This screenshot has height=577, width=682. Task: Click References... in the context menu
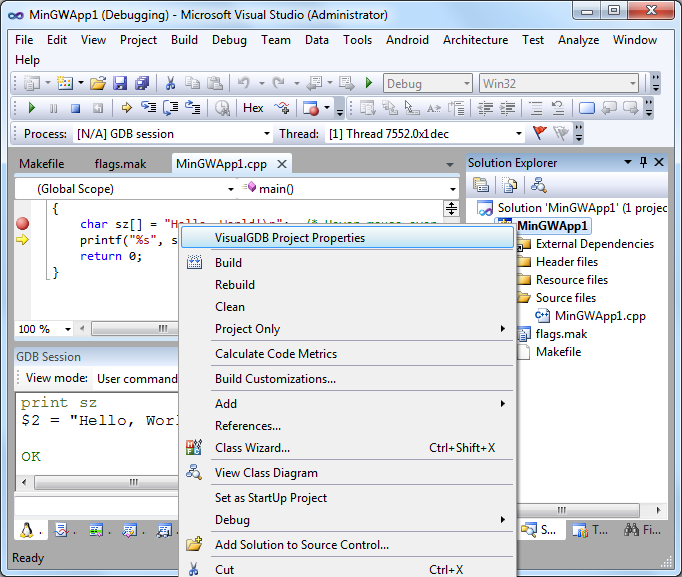pyautogui.click(x=347, y=426)
